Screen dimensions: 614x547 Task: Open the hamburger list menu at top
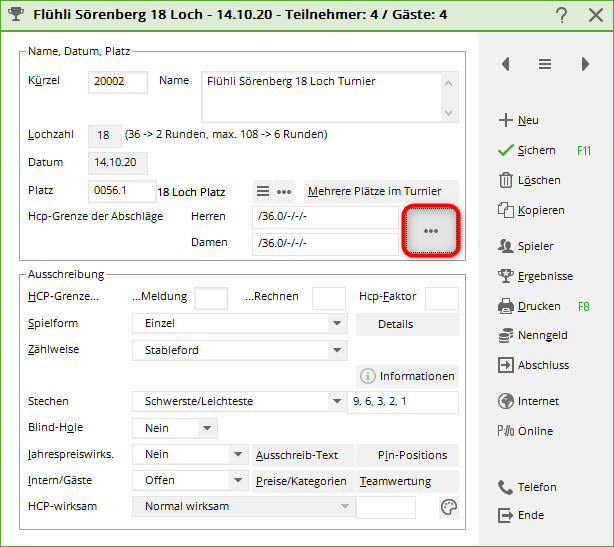point(545,64)
